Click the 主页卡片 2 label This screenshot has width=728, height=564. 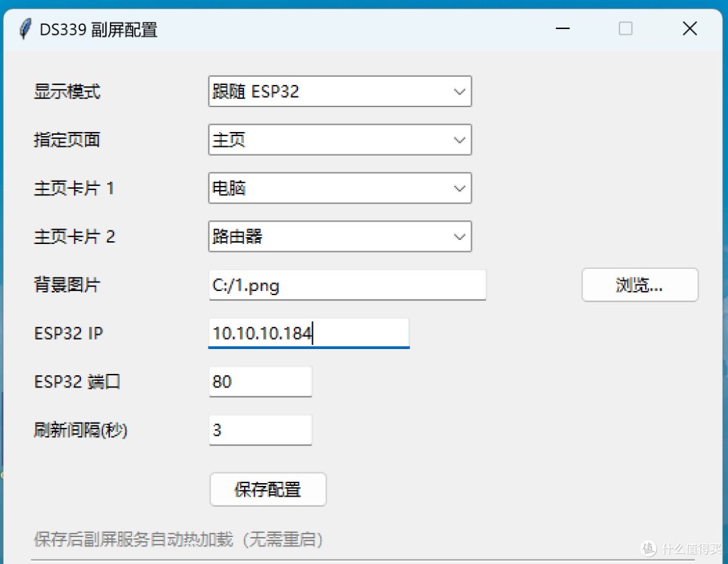click(x=74, y=237)
